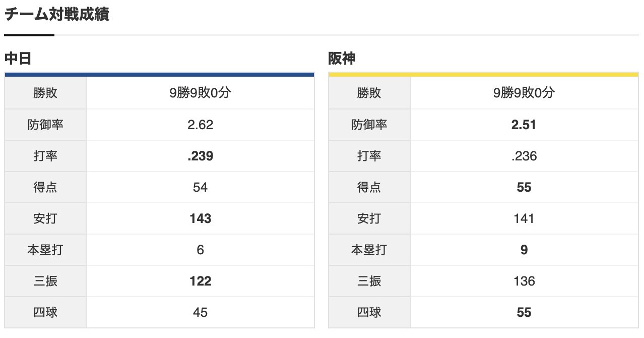644x338 pixels.
Task: Click 中日's 安打 value 143
Action: pos(200,218)
